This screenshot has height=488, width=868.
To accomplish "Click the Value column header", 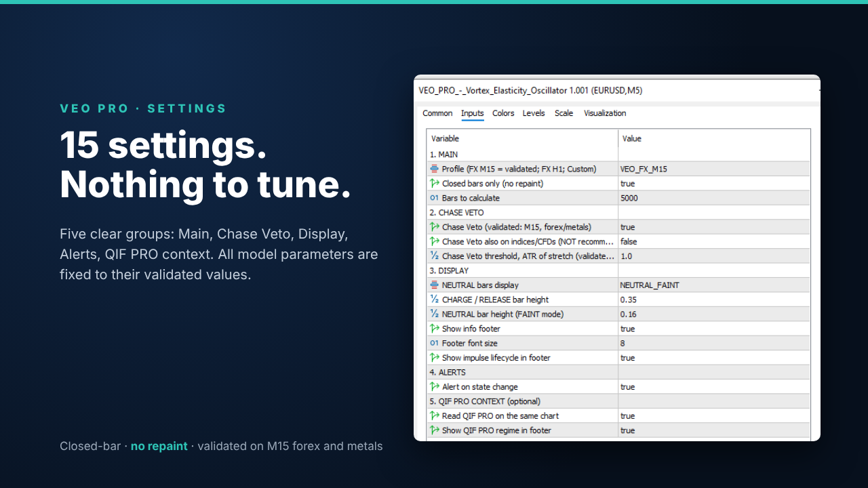I will (714, 138).
